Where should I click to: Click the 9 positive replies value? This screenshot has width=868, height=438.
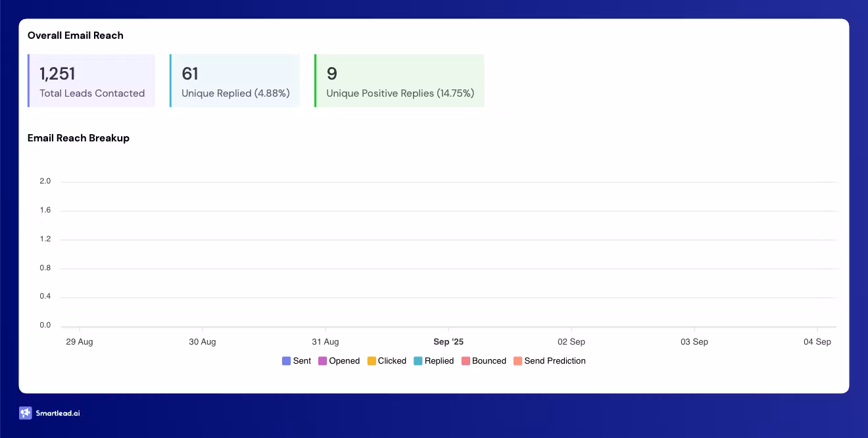(x=332, y=74)
